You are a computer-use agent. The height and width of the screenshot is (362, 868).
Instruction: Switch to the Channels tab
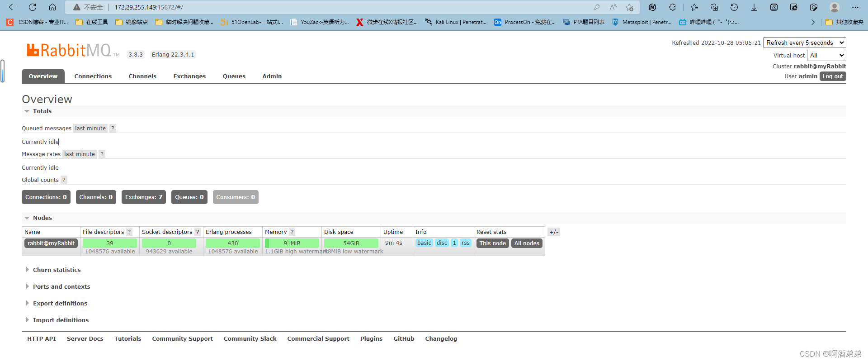pos(142,76)
